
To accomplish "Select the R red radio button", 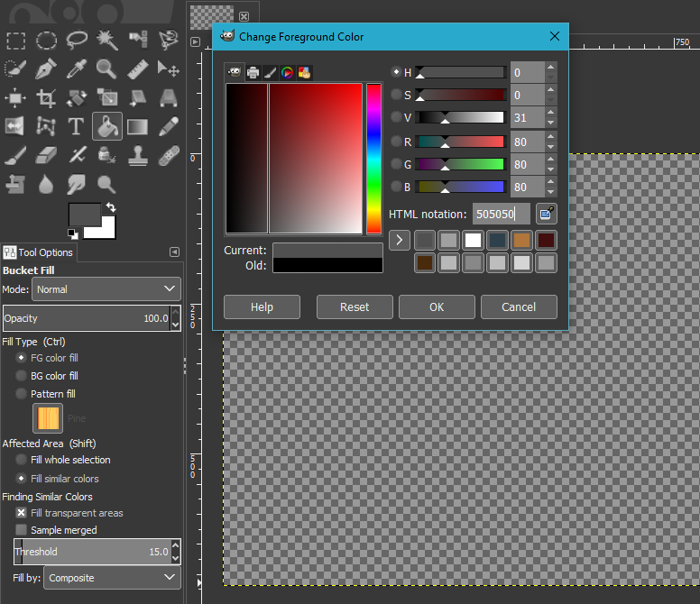I will tap(396, 142).
